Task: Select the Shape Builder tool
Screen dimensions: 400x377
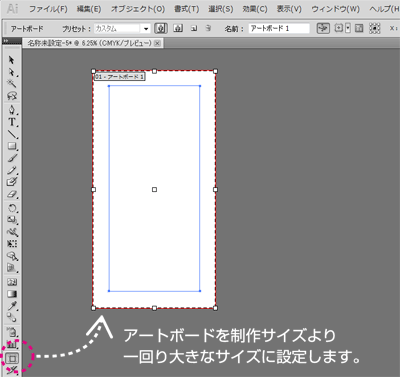Action: tap(12, 256)
